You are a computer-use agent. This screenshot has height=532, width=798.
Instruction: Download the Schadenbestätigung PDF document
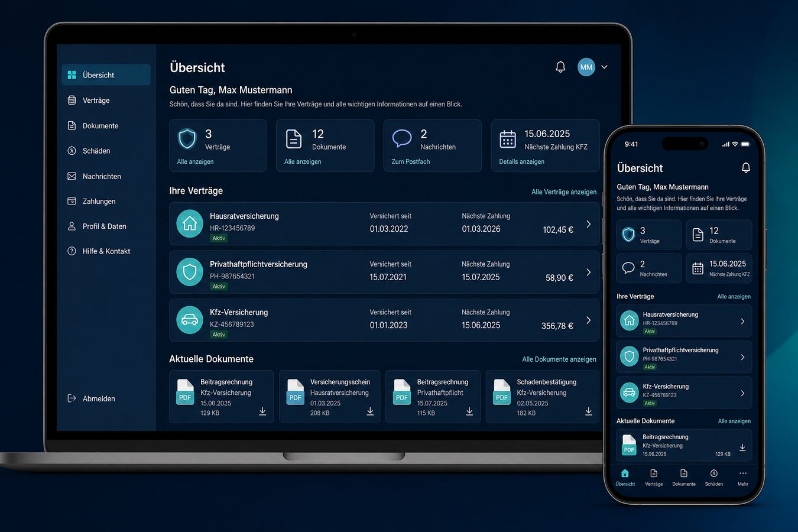(x=589, y=411)
